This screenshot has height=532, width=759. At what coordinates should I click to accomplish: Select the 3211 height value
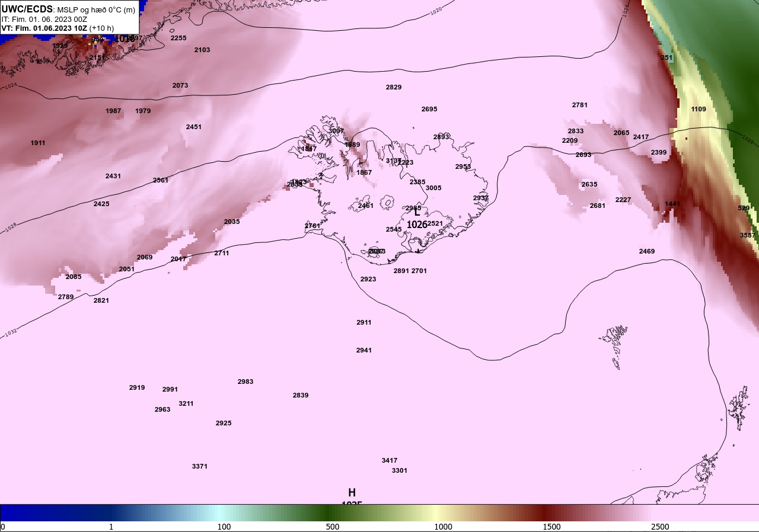click(186, 403)
